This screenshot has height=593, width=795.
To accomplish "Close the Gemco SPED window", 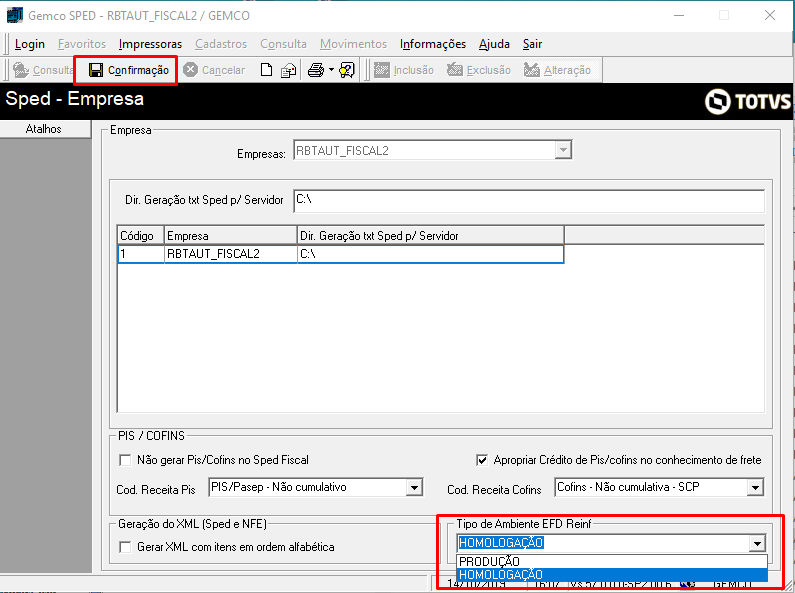I will point(770,15).
